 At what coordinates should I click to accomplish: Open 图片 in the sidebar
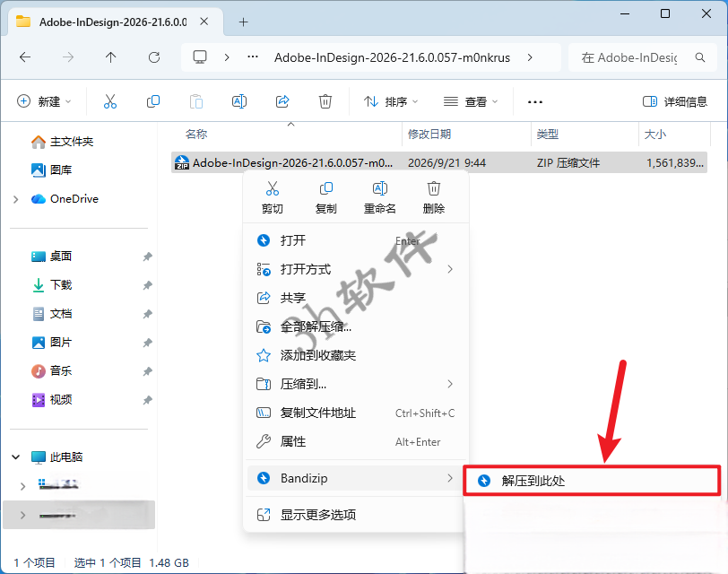(x=51, y=343)
